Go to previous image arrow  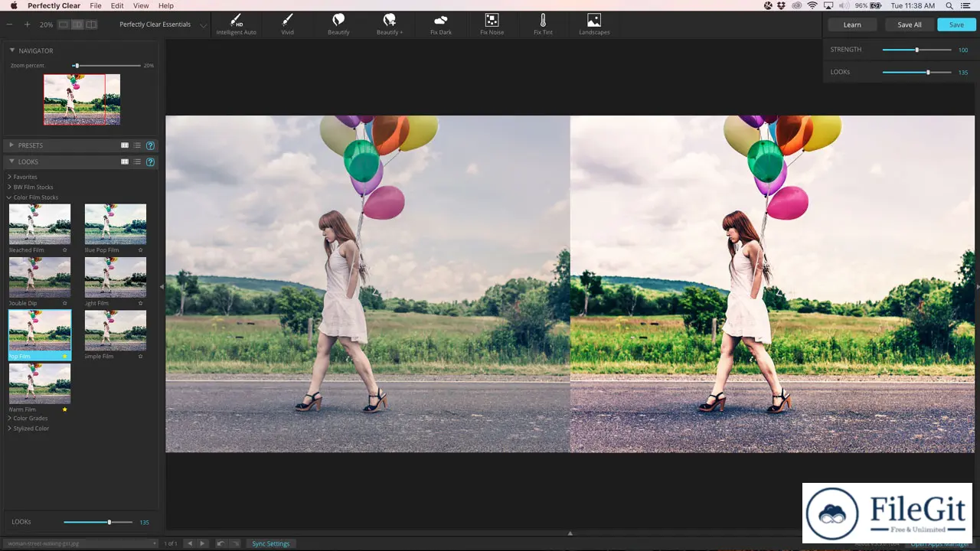(x=190, y=543)
